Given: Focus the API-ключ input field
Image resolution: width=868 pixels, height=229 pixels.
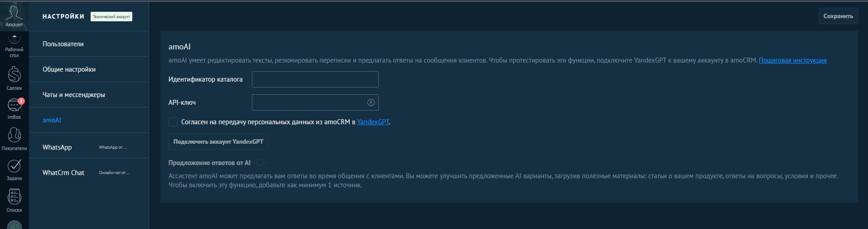Looking at the screenshot, I should (x=315, y=102).
